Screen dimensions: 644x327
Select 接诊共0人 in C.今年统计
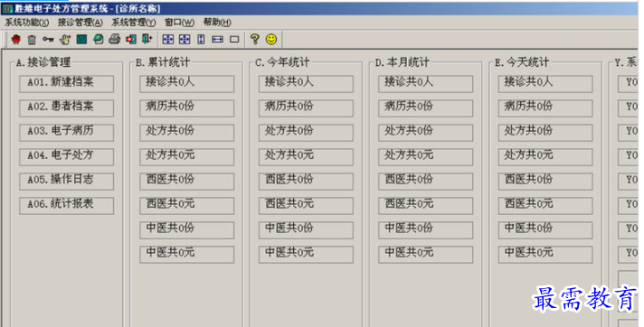click(x=306, y=84)
